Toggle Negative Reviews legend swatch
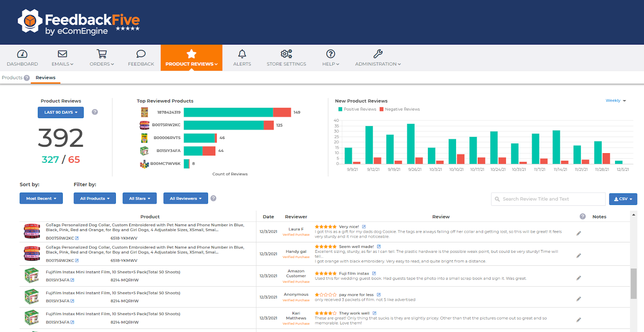The height and width of the screenshot is (332, 644). click(x=382, y=109)
